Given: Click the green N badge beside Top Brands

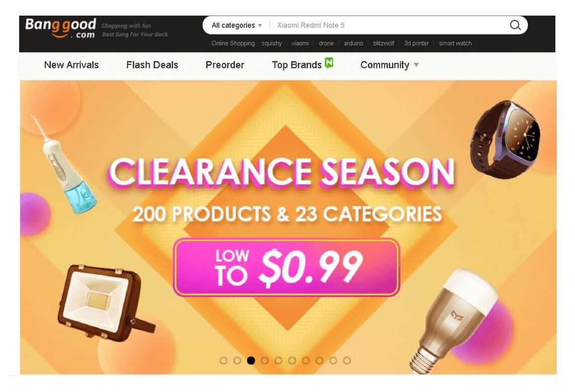Looking at the screenshot, I should click(329, 63).
